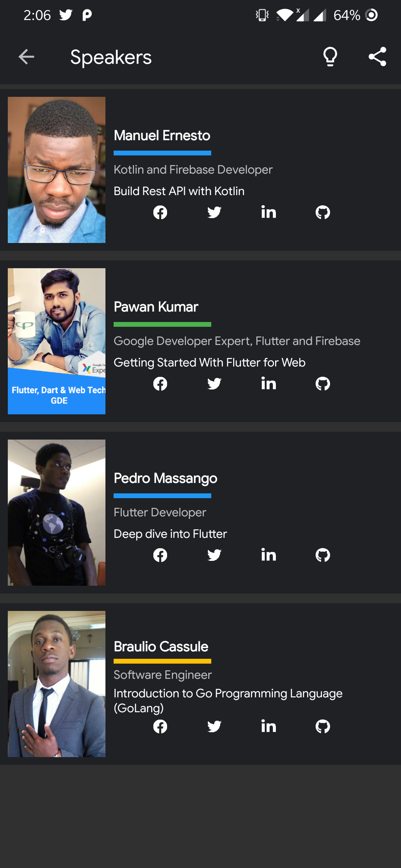
Task: Open Pawan Kumar's Facebook icon
Action: (x=160, y=384)
